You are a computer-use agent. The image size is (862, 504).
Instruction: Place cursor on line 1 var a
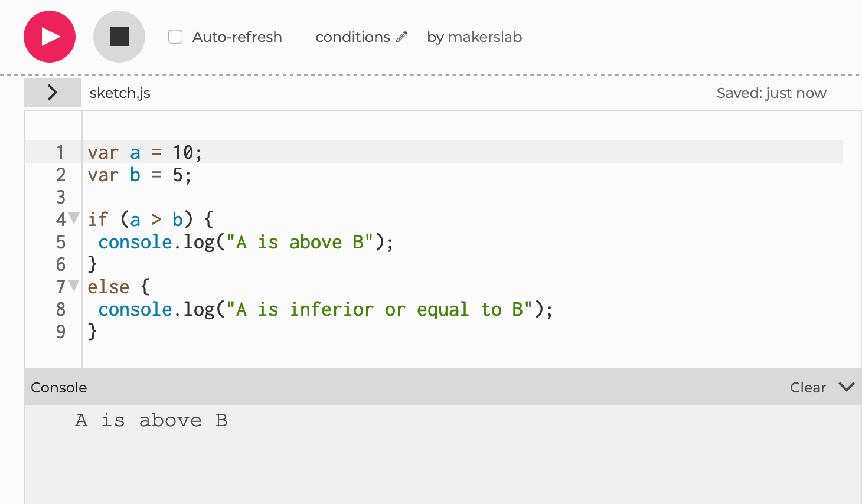[x=135, y=153]
